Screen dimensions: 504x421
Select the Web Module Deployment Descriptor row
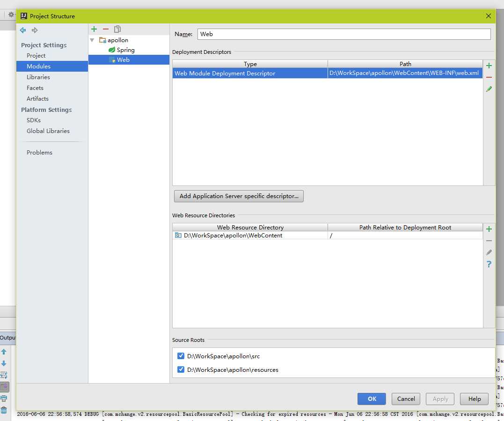[x=328, y=73]
